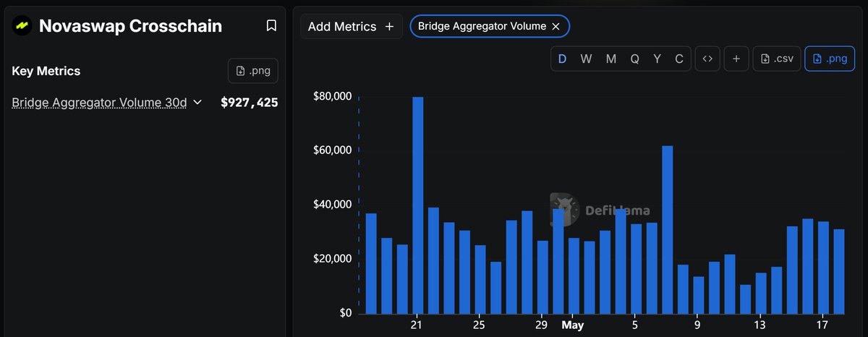Click the Key Metrics heading
The image size is (868, 337).
[x=46, y=71]
